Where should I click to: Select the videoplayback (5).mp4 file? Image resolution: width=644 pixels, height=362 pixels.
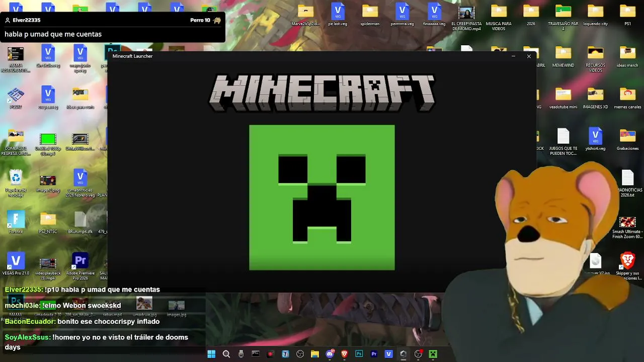tap(48, 269)
